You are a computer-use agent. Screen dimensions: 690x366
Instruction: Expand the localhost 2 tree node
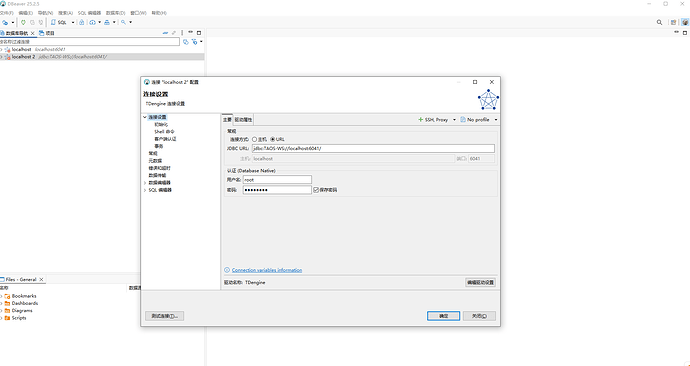click(x=2, y=57)
